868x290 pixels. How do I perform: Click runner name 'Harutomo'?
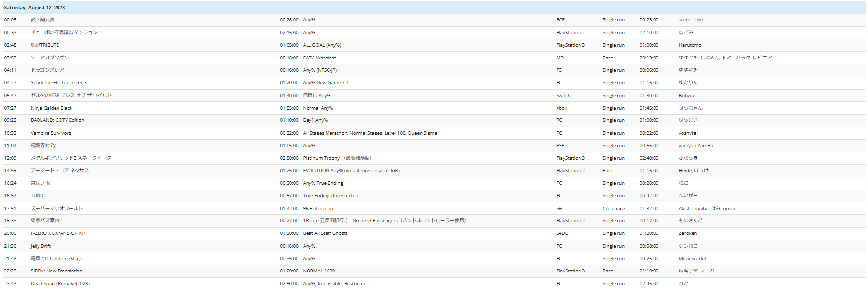pyautogui.click(x=690, y=45)
